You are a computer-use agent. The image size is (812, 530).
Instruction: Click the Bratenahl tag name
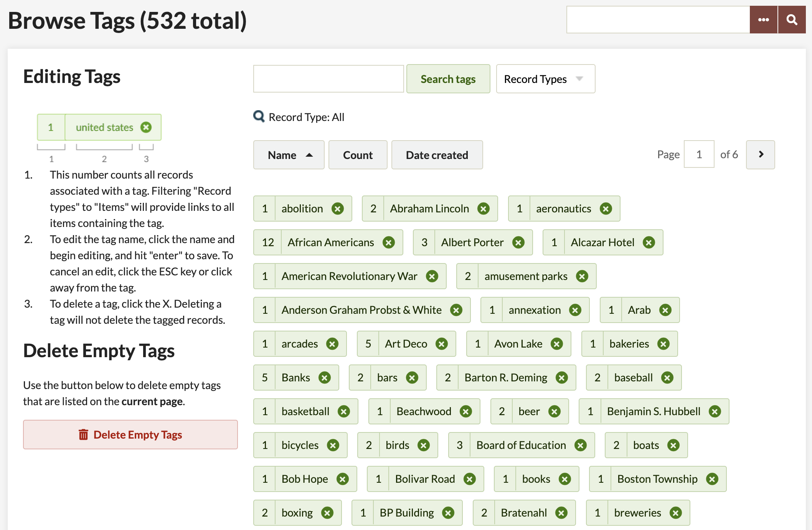tap(524, 513)
